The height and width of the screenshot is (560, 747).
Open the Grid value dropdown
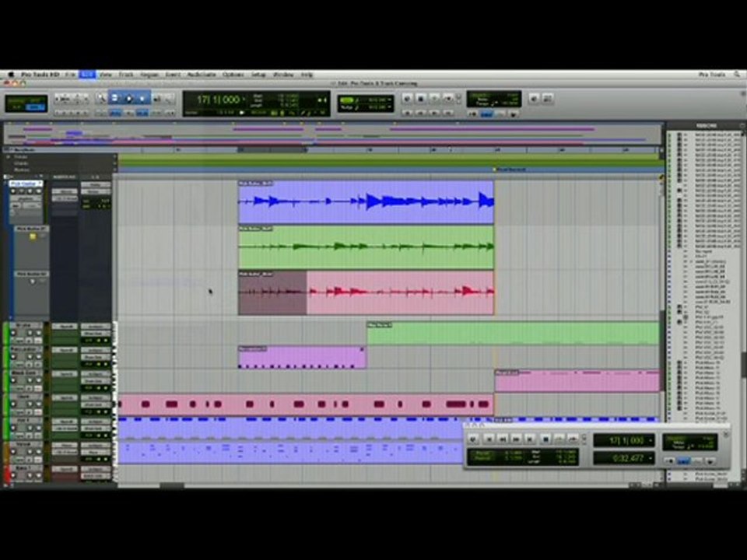389,100
